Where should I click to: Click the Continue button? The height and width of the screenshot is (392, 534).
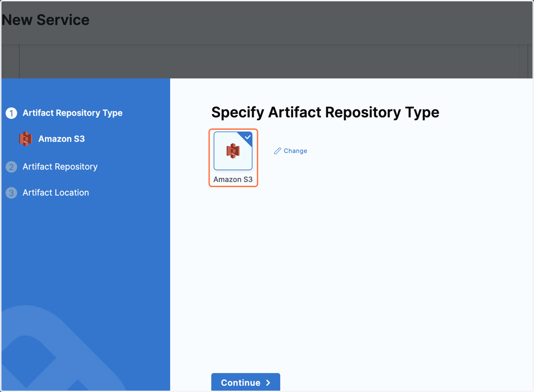tap(246, 382)
